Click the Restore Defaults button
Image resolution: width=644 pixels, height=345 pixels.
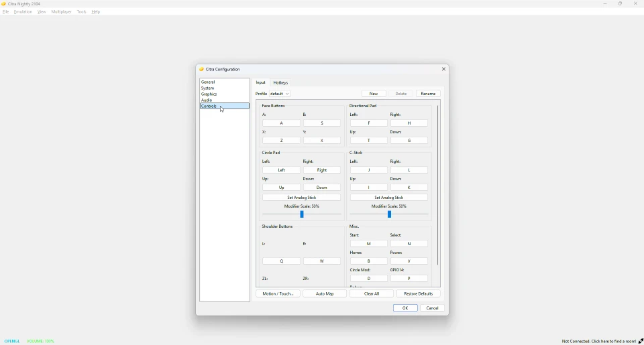tap(419, 293)
